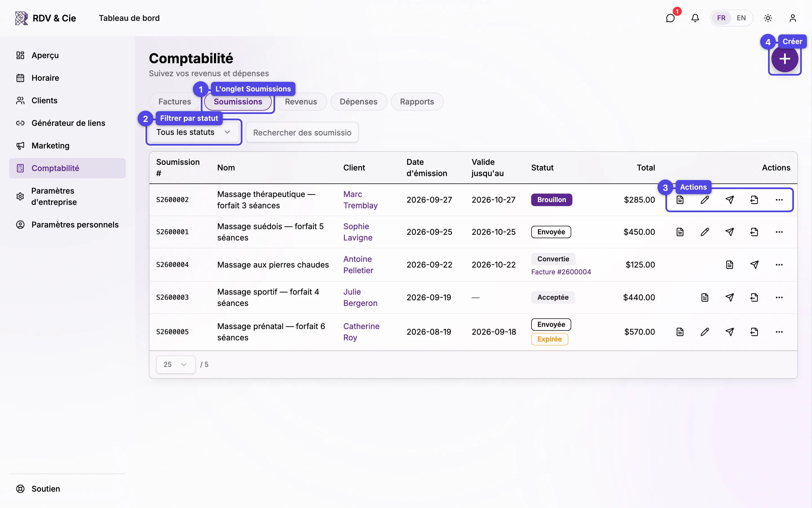Screen dimensions: 812x508
Task: Open more options for submission S2600002
Action: tap(779, 200)
